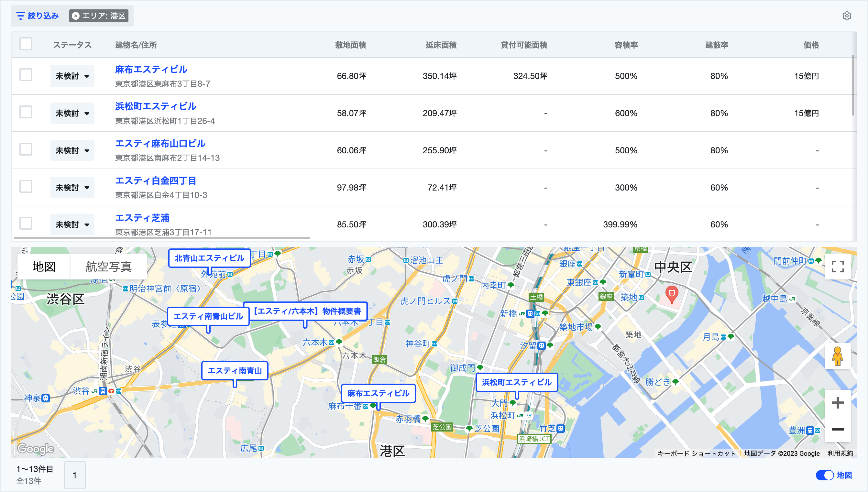Open the settings gear menu
The width and height of the screenshot is (868, 492).
[x=847, y=16]
